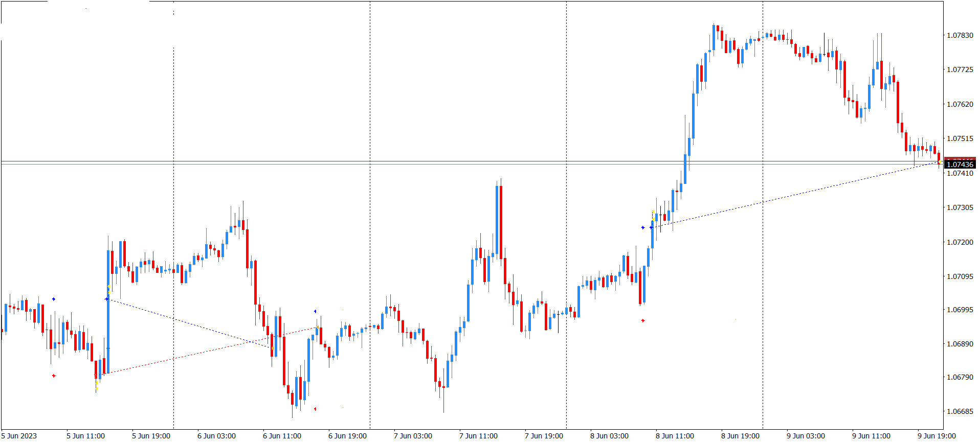Click the current price label 1.07436
Screen dimensions: 980x443
(960, 164)
